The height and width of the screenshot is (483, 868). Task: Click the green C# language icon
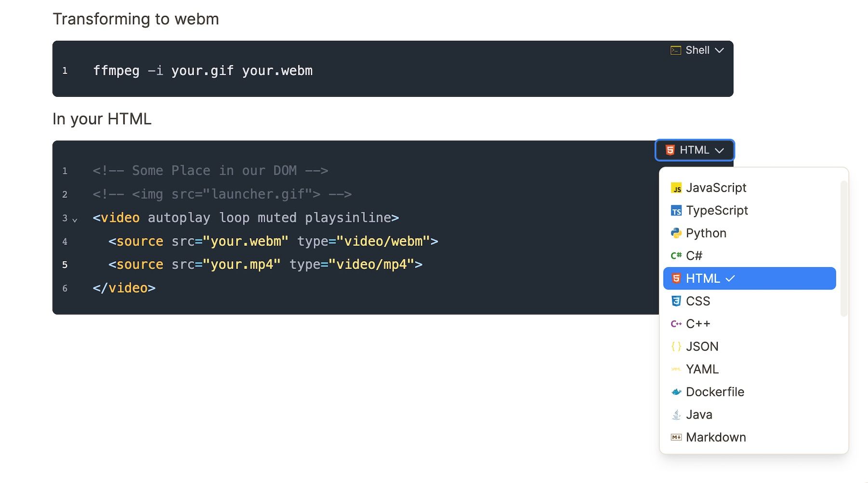[x=676, y=256]
